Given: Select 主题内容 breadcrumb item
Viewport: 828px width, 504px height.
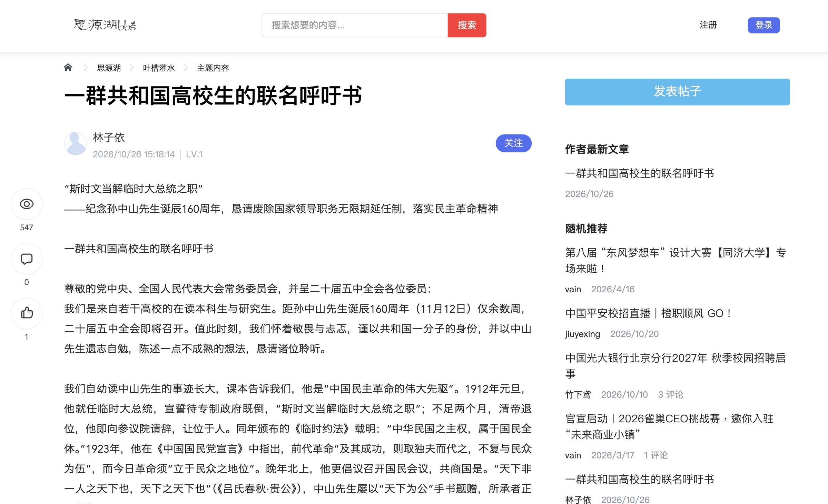Looking at the screenshot, I should tap(213, 68).
